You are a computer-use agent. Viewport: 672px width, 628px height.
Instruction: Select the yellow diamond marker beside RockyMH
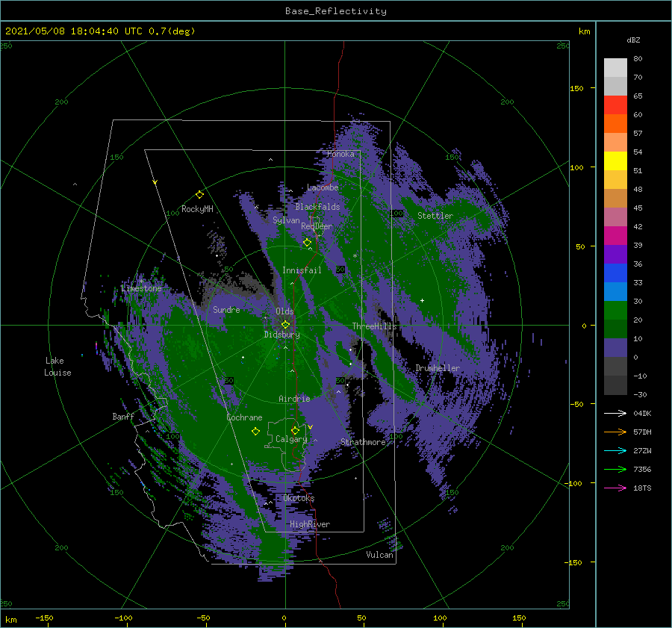pyautogui.click(x=199, y=195)
